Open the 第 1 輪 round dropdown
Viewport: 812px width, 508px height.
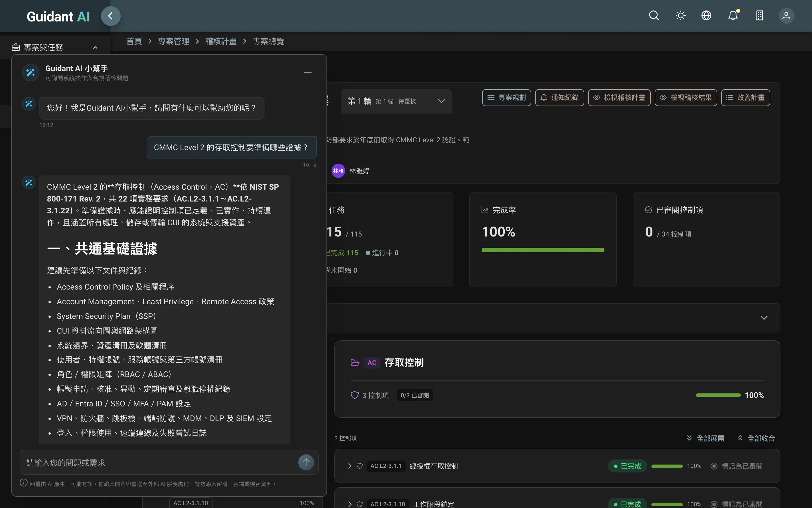(x=396, y=101)
